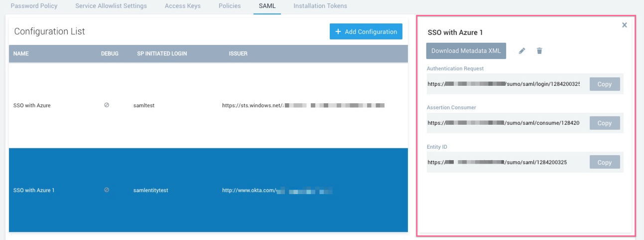Screen dimensions: 644x240
Task: Click the trash delete icon
Action: coord(539,51)
